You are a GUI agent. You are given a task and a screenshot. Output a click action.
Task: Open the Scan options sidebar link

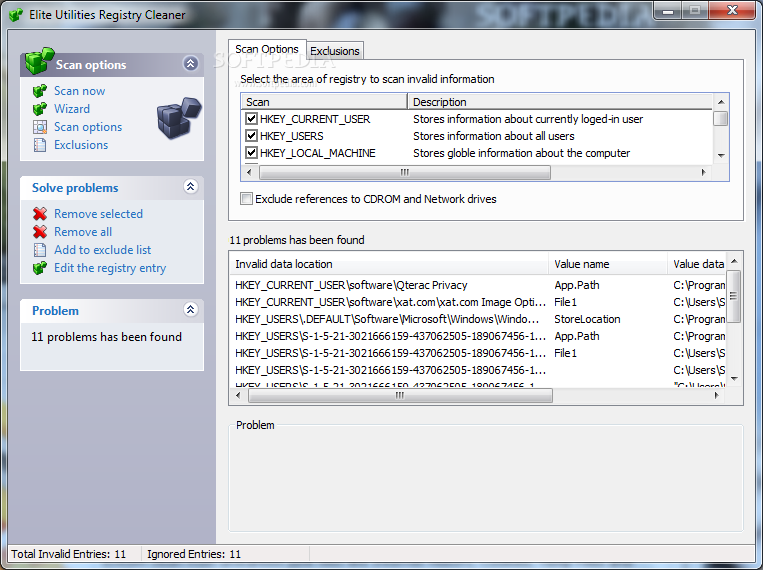coord(88,127)
